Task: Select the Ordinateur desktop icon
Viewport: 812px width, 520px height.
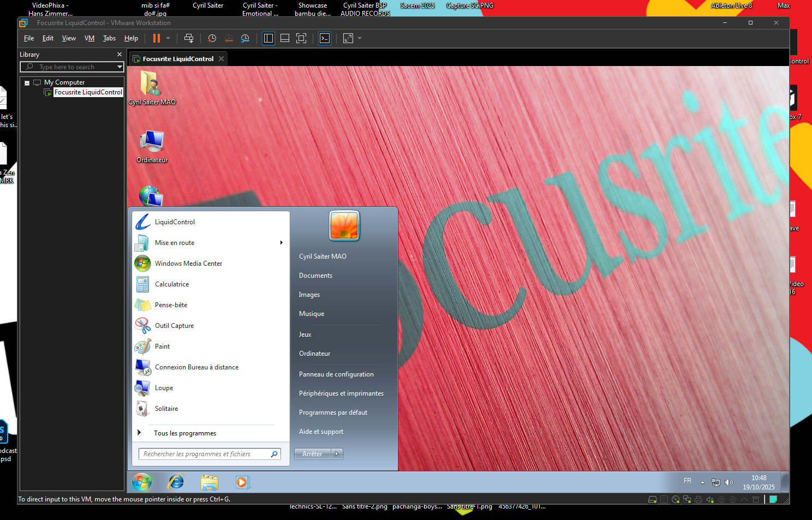Action: coord(152,147)
